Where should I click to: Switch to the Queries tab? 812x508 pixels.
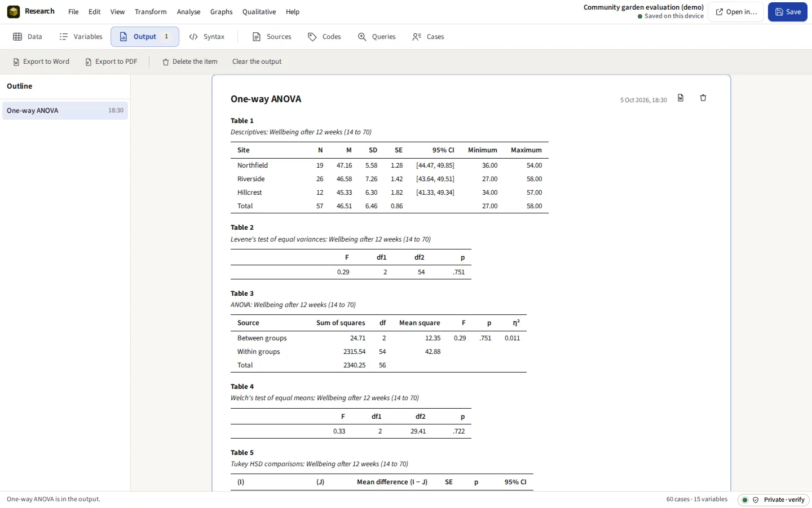coord(377,37)
